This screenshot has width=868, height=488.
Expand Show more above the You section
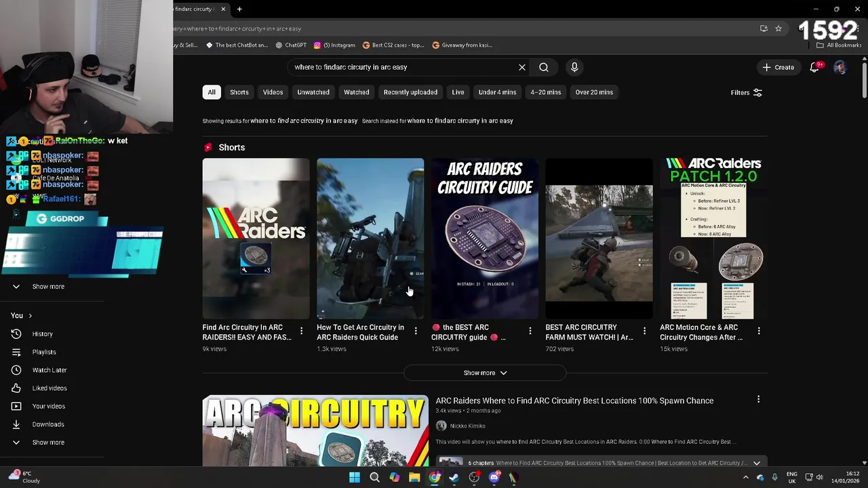(x=48, y=287)
